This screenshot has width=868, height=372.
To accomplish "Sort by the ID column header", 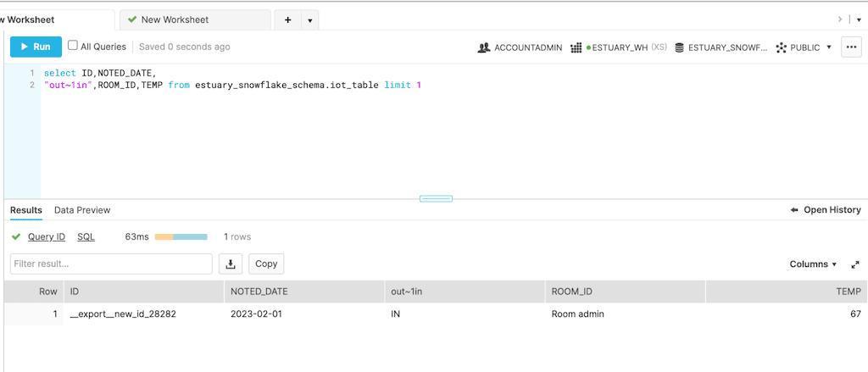I will (x=144, y=291).
